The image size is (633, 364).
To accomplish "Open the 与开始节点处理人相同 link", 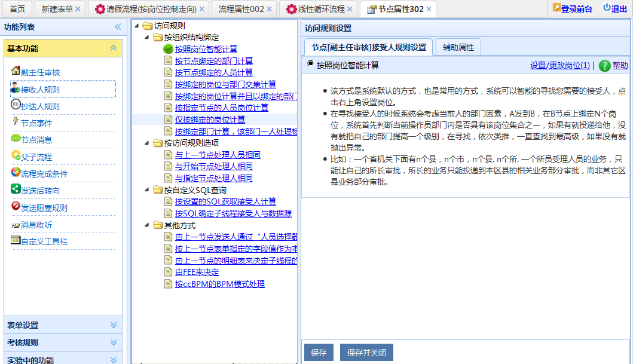I will pos(213,166).
